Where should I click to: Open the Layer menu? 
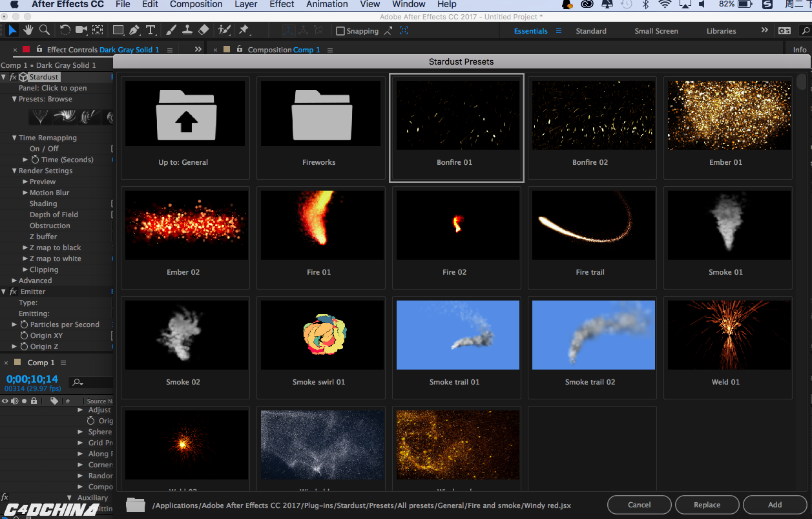(x=245, y=5)
